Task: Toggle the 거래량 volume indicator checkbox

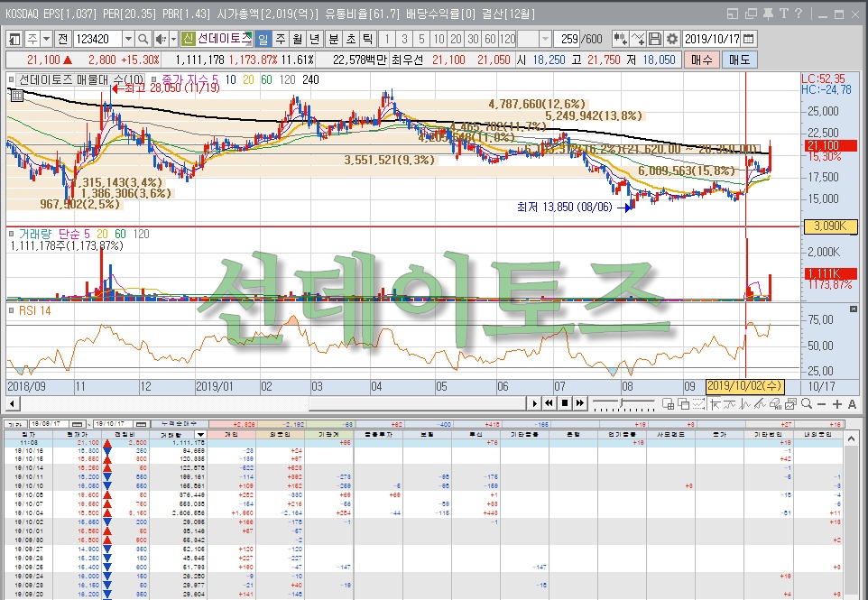Action: [12, 234]
